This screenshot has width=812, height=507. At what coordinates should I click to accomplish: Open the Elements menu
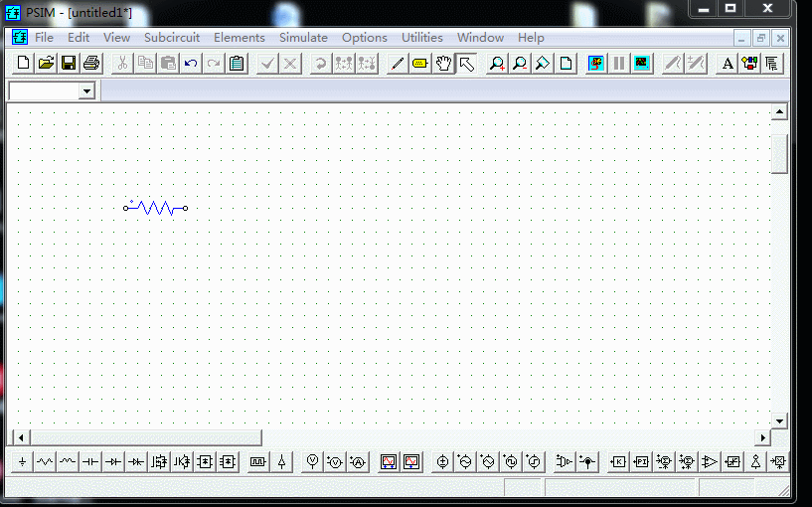pos(240,38)
